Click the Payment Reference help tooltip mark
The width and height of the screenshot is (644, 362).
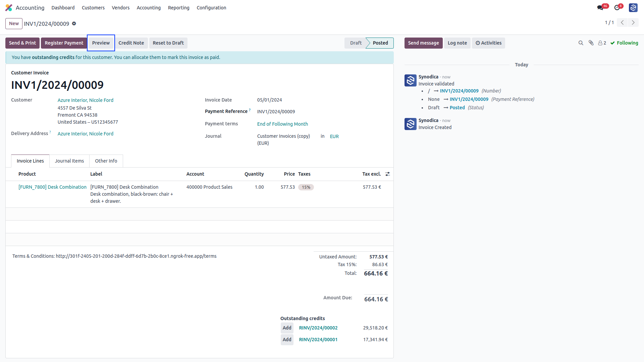pos(250,110)
